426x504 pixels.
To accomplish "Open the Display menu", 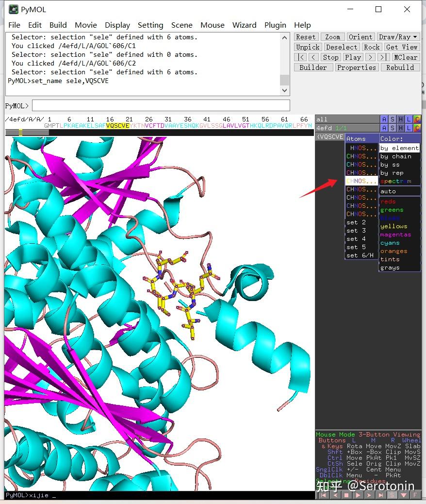I will pyautogui.click(x=117, y=25).
